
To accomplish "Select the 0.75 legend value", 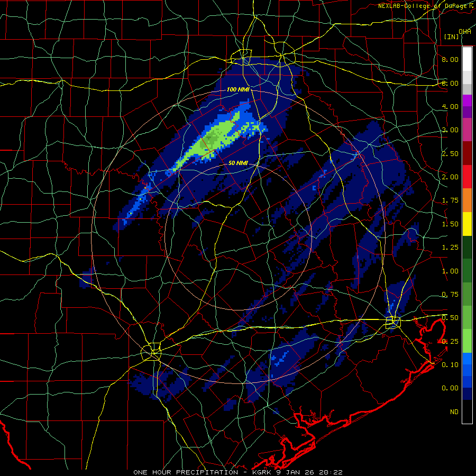I will (450, 295).
